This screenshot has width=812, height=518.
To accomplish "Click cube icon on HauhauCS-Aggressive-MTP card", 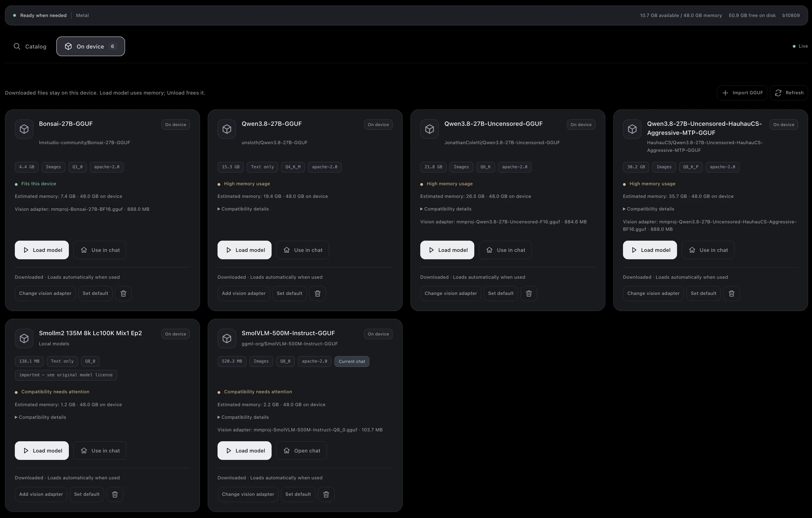I will (x=632, y=129).
